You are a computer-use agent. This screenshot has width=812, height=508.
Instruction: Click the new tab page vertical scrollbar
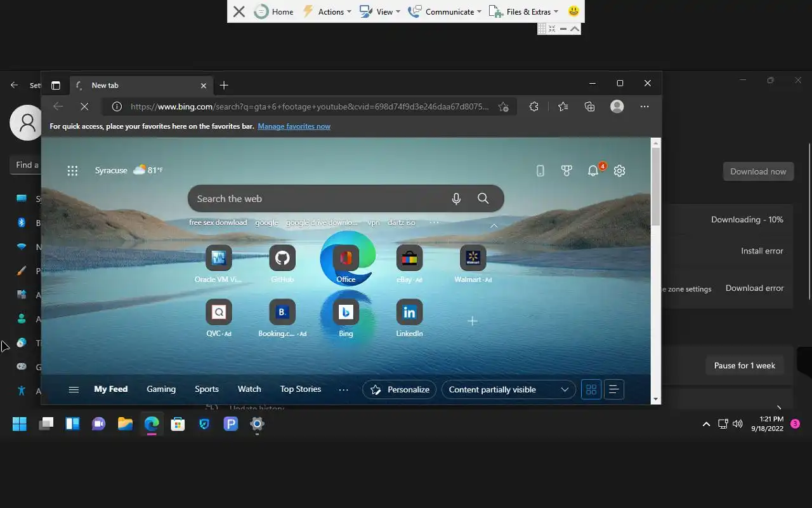pos(656,187)
